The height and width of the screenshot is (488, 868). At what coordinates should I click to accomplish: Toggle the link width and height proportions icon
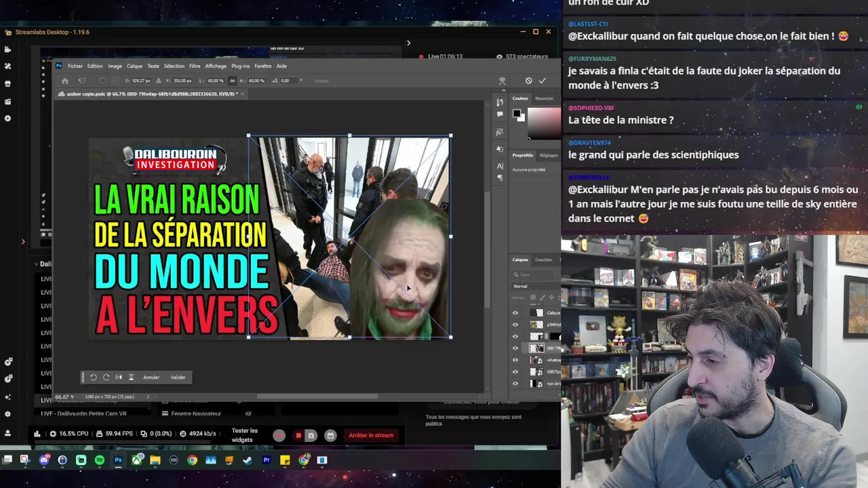tap(231, 81)
